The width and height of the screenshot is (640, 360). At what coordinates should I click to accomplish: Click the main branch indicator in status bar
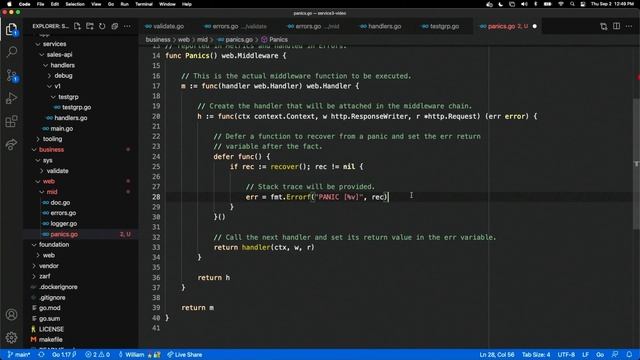19,355
